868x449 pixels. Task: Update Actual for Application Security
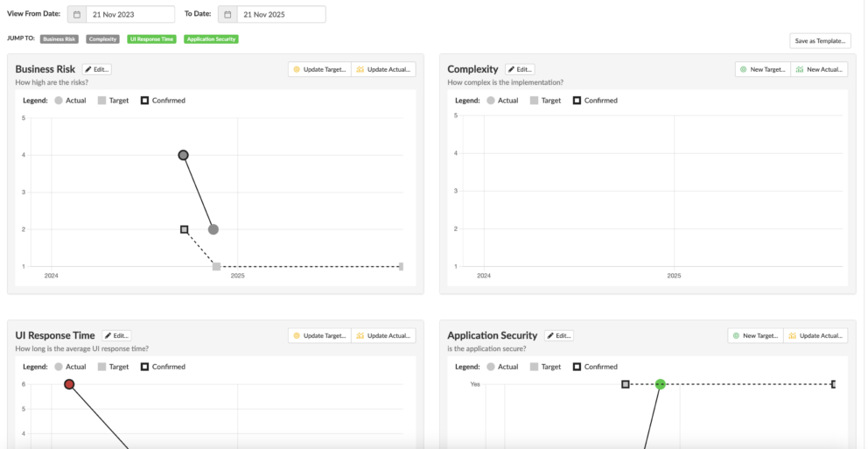click(x=816, y=335)
